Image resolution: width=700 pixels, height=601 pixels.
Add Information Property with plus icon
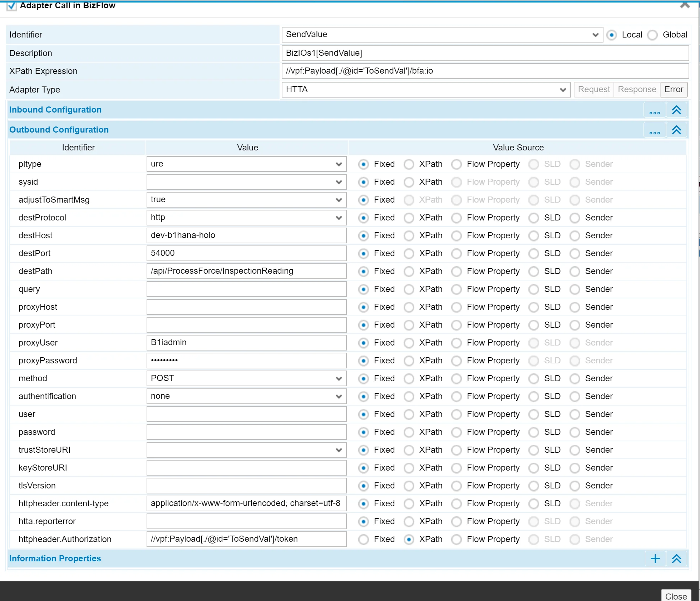[x=655, y=559]
